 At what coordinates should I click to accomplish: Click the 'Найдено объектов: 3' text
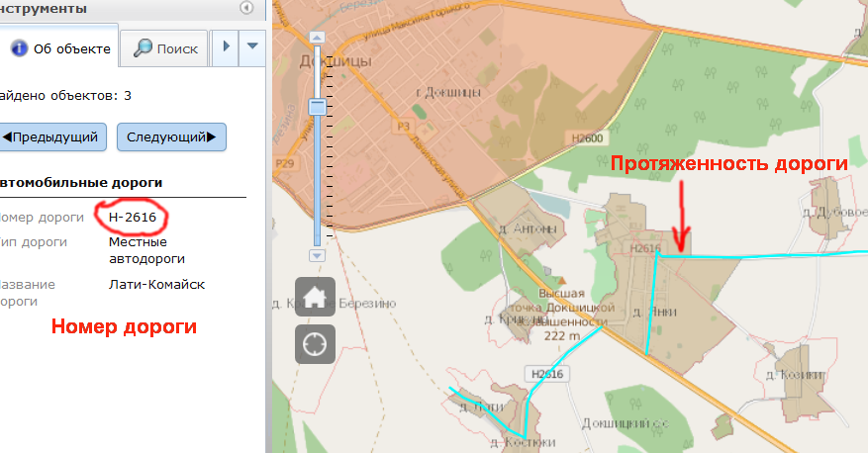pos(65,96)
